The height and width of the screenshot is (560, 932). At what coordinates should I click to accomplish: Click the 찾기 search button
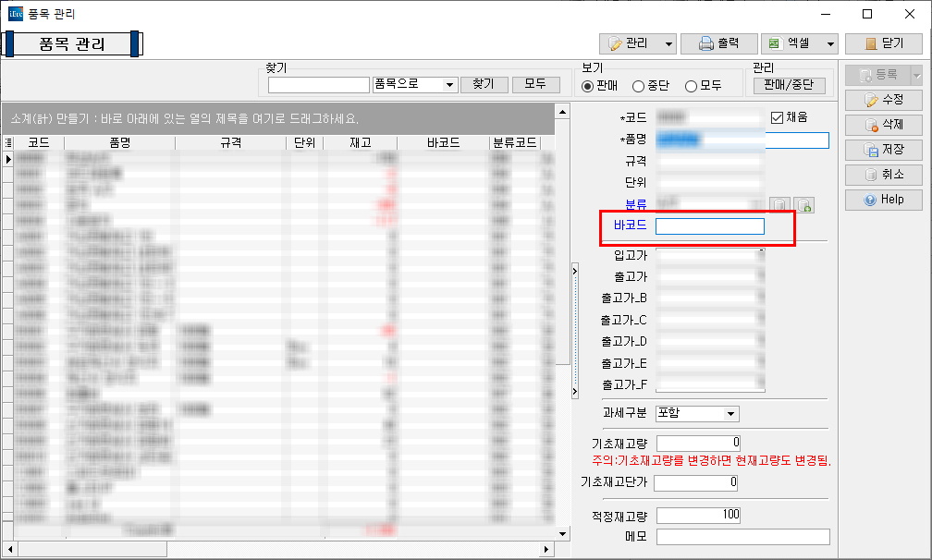[x=484, y=84]
